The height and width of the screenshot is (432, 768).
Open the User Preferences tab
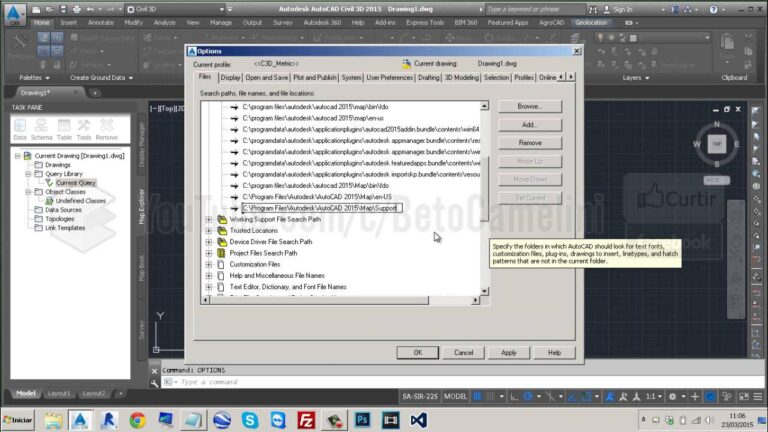click(389, 78)
